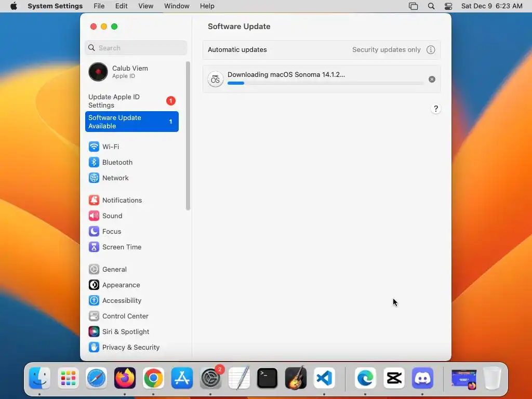
Task: Open Trash from the Dock
Action: [x=492, y=378]
